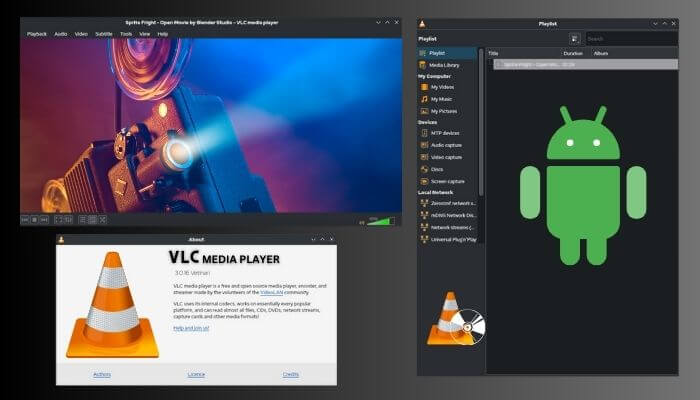This screenshot has height=400, width=700.
Task: Click the playlist Search field
Action: 630,38
